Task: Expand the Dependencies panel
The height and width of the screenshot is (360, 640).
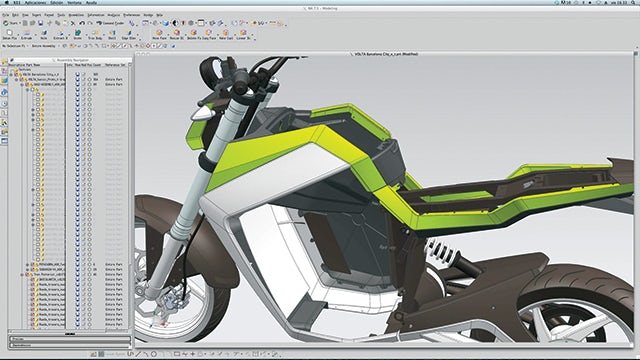Action: (70, 345)
